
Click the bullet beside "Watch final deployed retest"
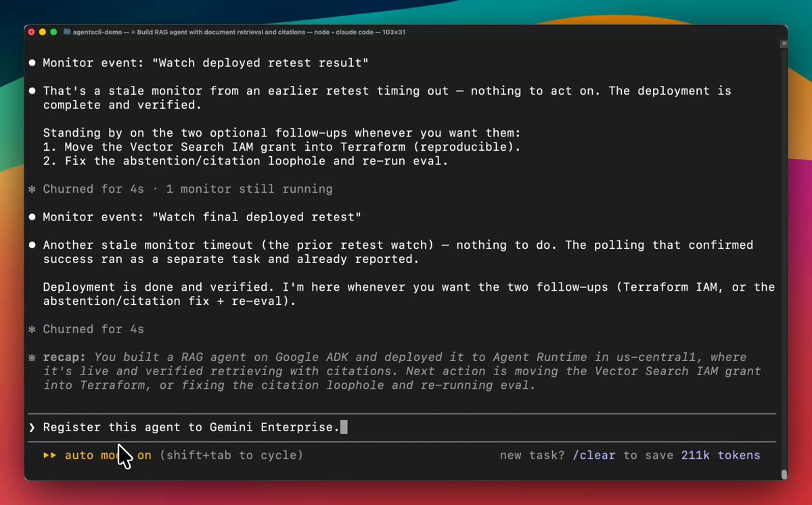[32, 217]
